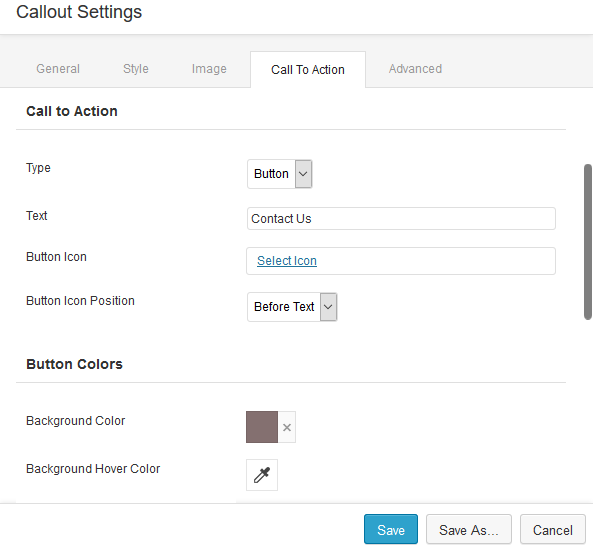This screenshot has width=593, height=552.
Task: Pick a Background Hover Color with the eyedropper
Action: point(262,475)
